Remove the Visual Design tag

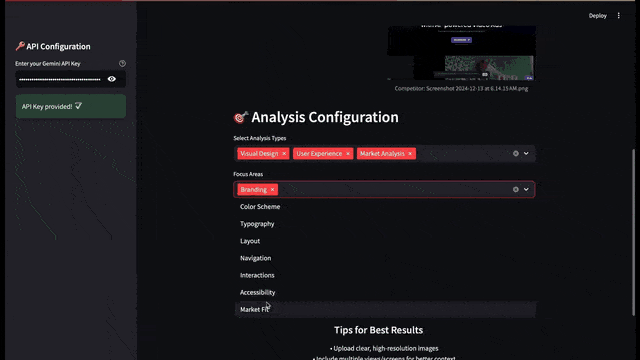tap(284, 154)
